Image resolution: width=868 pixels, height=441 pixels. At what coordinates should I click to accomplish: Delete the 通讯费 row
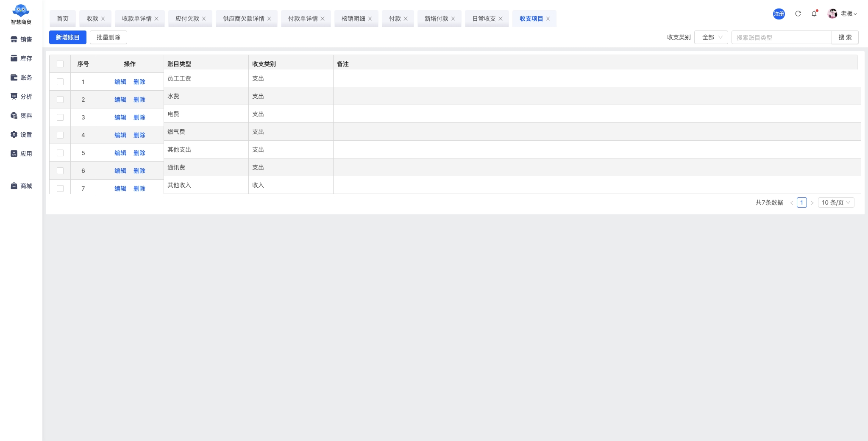[139, 171]
